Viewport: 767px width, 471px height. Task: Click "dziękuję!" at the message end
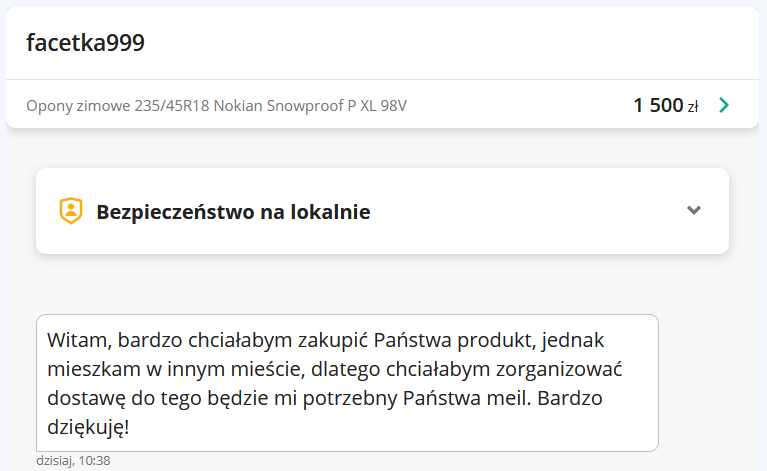[88, 426]
